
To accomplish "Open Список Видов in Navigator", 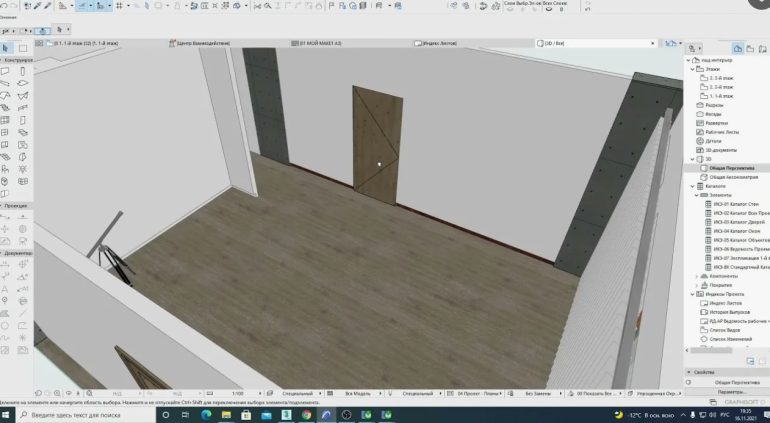I will [x=720, y=330].
